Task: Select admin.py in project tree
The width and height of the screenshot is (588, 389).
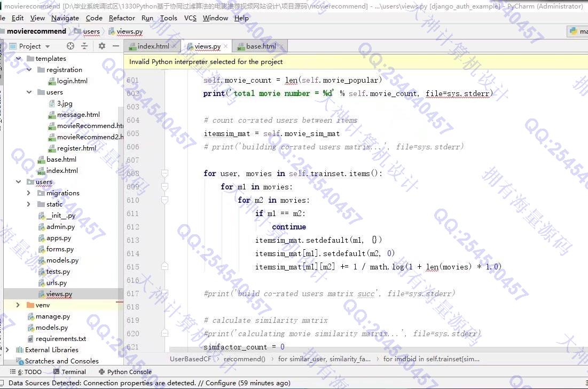Action: click(60, 227)
